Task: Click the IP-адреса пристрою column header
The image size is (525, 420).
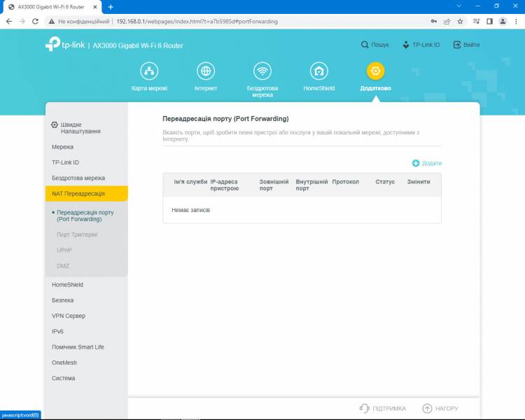Action: [x=224, y=185]
